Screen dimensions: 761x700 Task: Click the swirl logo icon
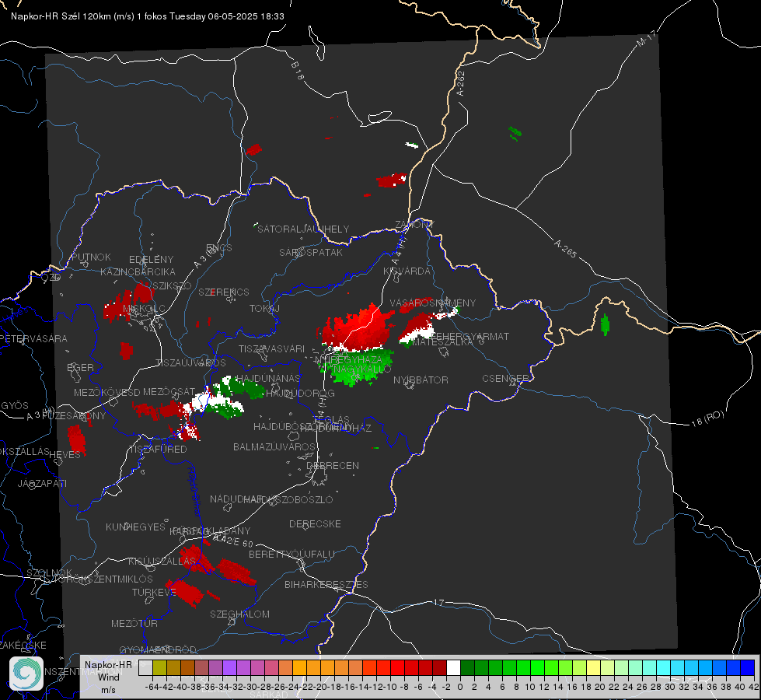[26, 674]
